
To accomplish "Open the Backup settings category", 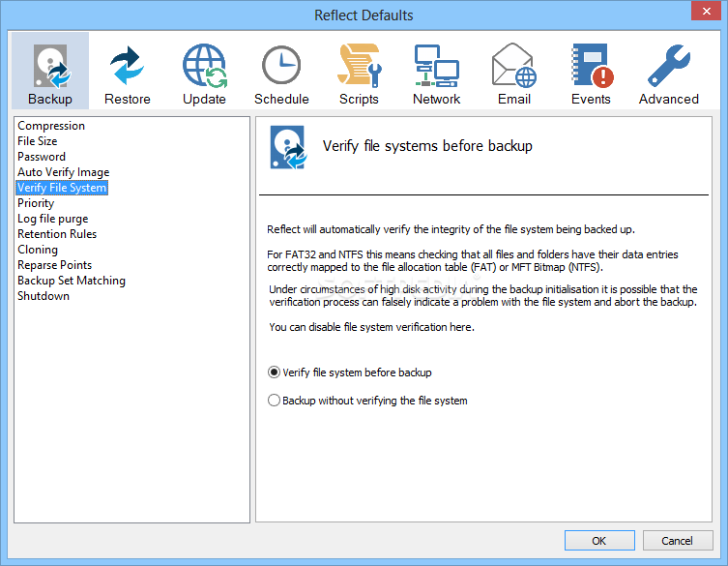I will [50, 71].
